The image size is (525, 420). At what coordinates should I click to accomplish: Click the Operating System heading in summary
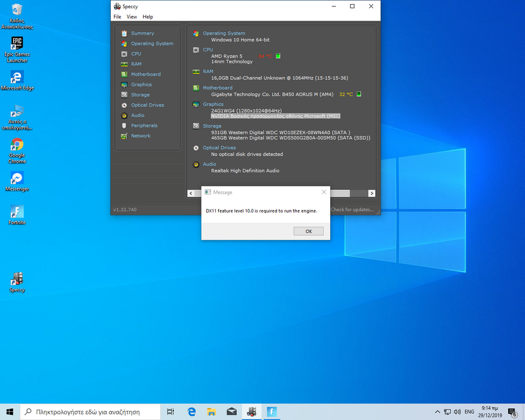[223, 33]
